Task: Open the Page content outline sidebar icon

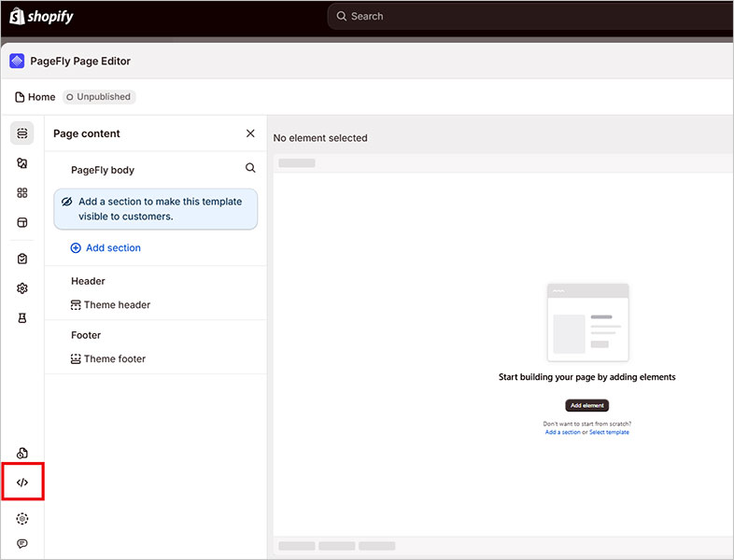Action: pyautogui.click(x=22, y=133)
